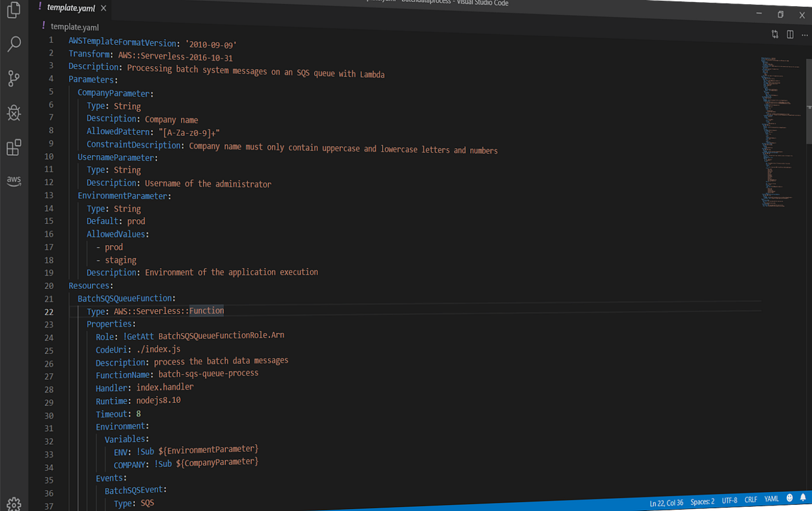Open the More Actions ellipsis menu
Image resolution: width=812 pixels, height=511 pixels.
[x=805, y=35]
